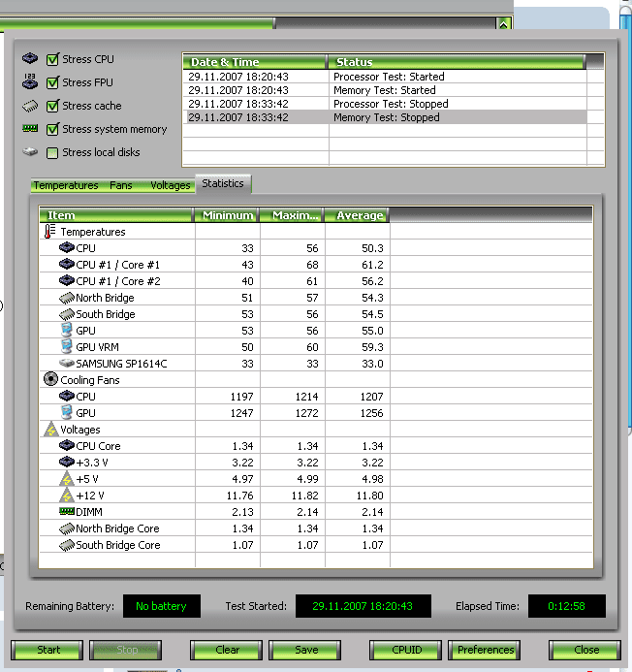This screenshot has width=632, height=672.
Task: Click the up arrow button above the dialog
Action: [503, 24]
